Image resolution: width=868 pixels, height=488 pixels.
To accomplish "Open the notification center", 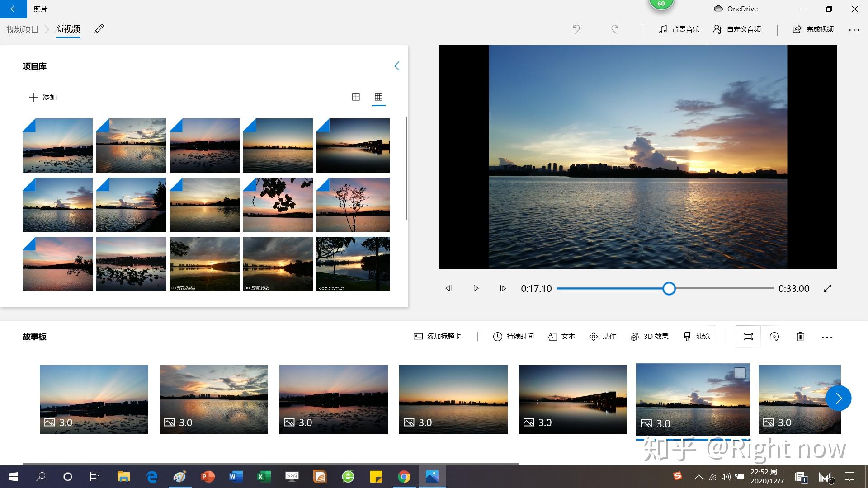I will click(850, 477).
